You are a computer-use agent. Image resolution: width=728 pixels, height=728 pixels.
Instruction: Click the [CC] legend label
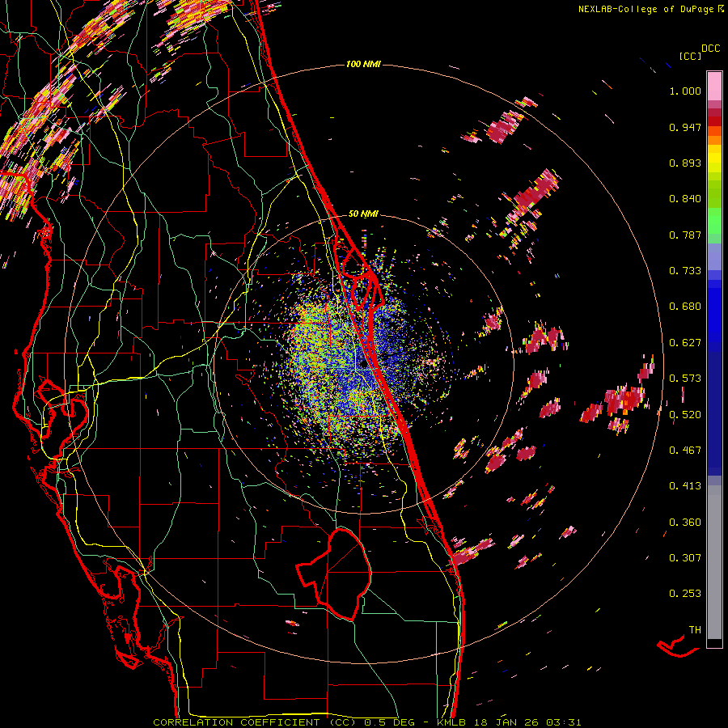690,56
